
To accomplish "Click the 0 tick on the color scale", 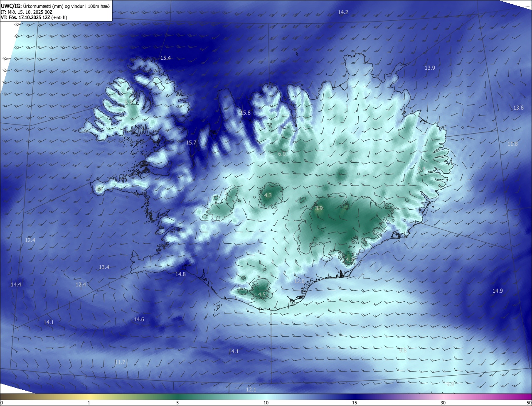I will click(x=1, y=403).
